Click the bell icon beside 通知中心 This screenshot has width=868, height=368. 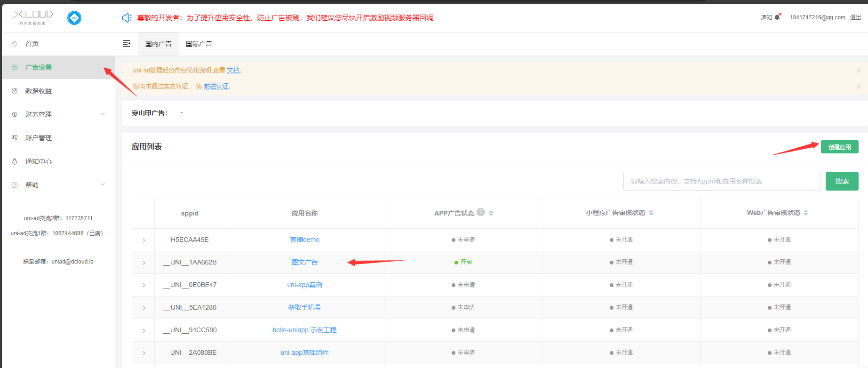tap(15, 161)
